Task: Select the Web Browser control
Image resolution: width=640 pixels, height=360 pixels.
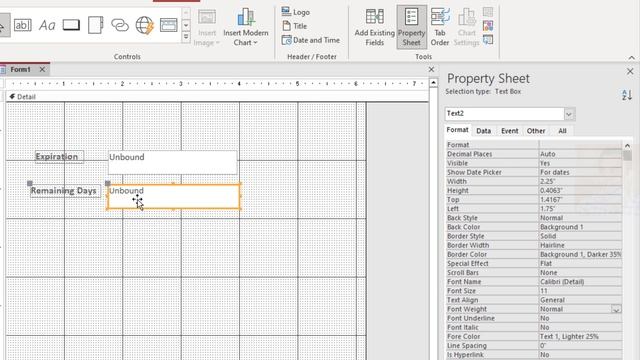Action: [x=144, y=25]
